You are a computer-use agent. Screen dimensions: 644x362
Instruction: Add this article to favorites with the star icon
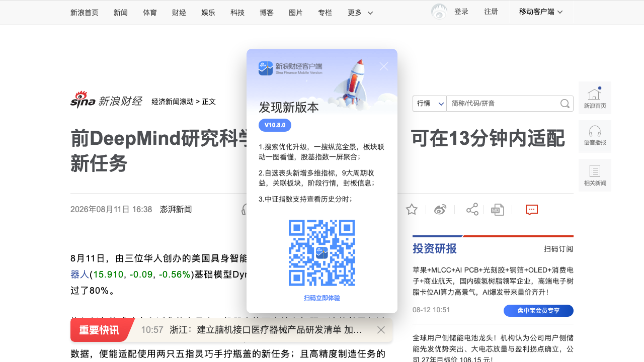[412, 210]
